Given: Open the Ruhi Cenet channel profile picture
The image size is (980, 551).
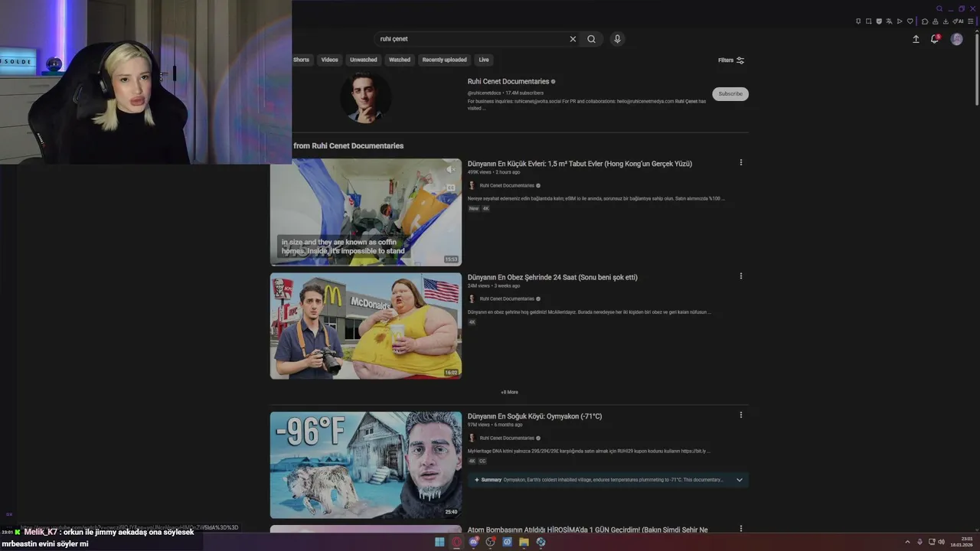Looking at the screenshot, I should coord(366,97).
